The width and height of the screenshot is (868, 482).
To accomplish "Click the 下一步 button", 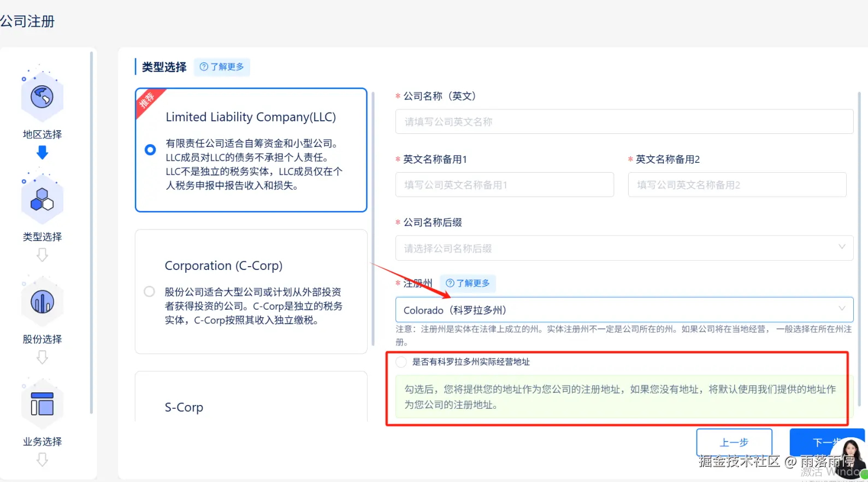I will click(826, 442).
